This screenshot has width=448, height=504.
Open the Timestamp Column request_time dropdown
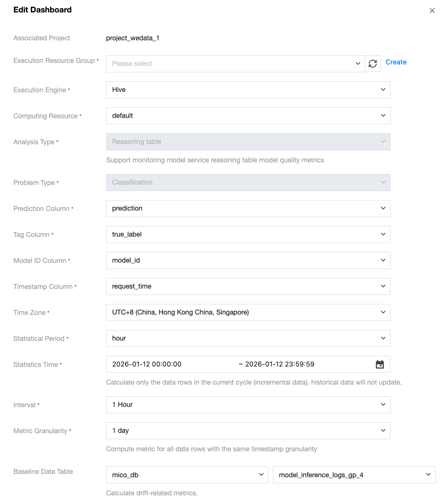pyautogui.click(x=248, y=286)
